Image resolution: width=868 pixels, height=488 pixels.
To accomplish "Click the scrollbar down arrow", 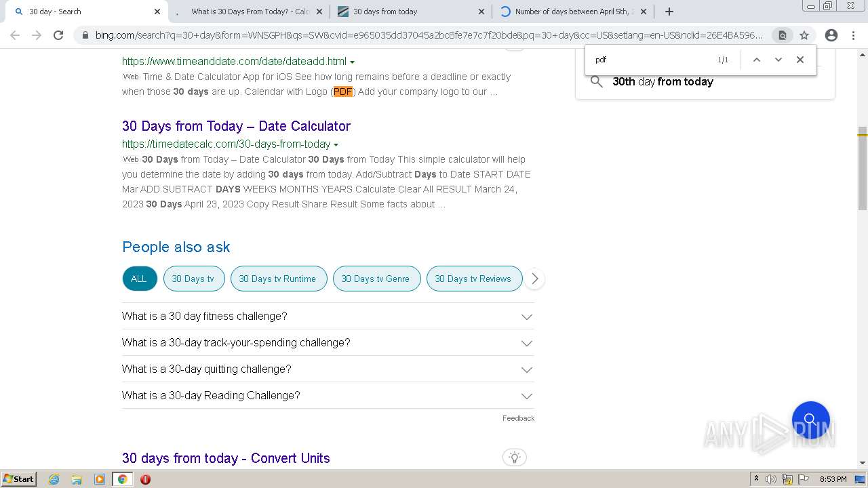I will pyautogui.click(x=863, y=463).
